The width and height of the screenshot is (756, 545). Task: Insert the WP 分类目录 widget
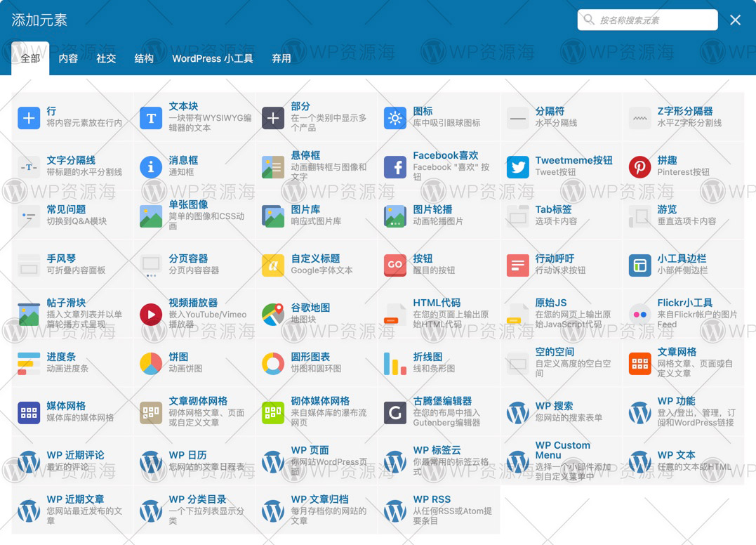pos(194,511)
